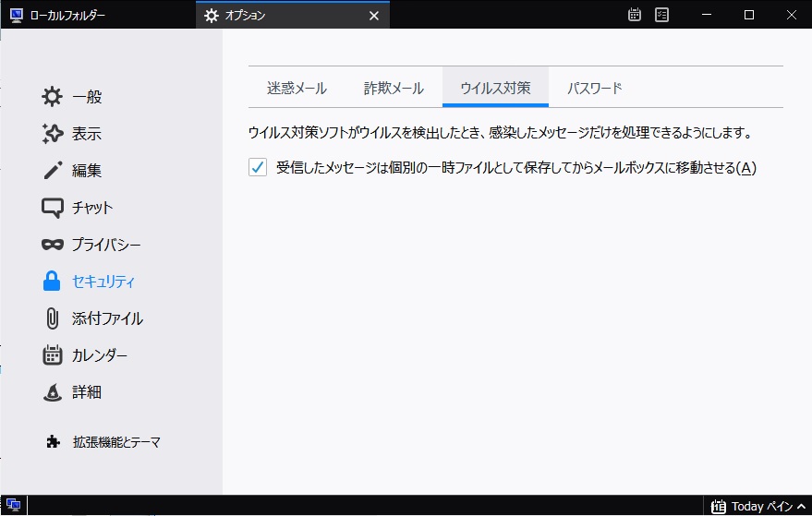Click the calendar icon for カレンダー
The height and width of the screenshot is (516, 812).
[53, 355]
